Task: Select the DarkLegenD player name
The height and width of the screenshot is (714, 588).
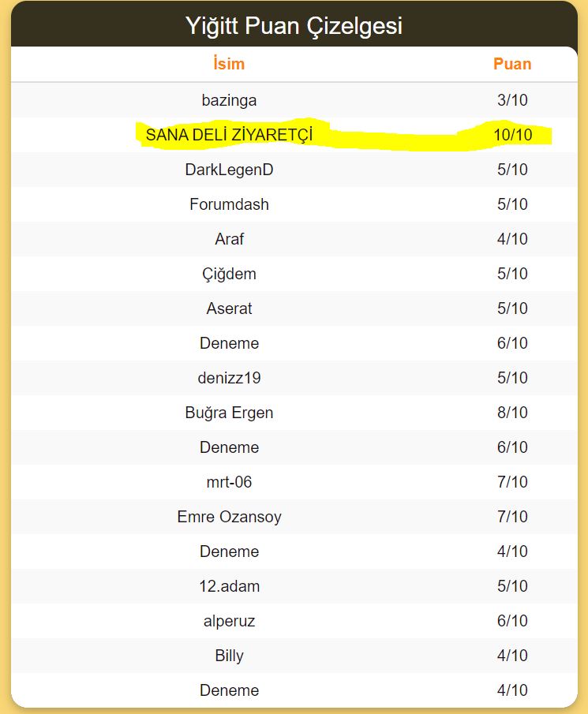Action: point(229,170)
